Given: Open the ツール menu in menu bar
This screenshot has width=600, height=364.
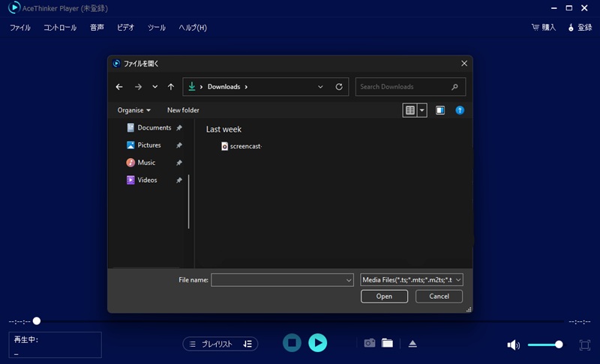Looking at the screenshot, I should [x=157, y=28].
